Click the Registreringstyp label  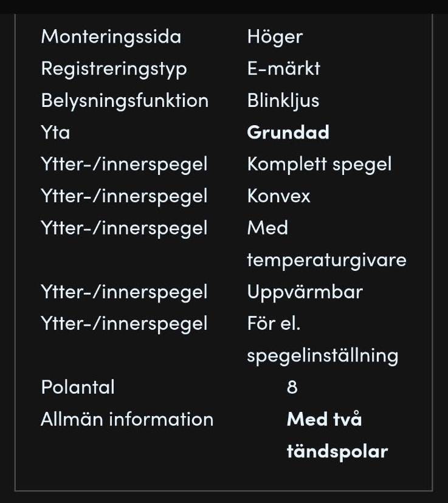(x=114, y=69)
